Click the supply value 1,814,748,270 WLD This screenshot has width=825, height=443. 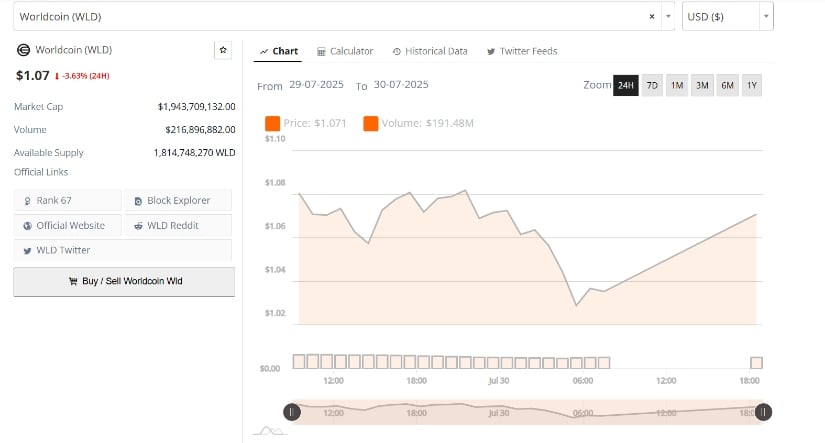pos(194,153)
